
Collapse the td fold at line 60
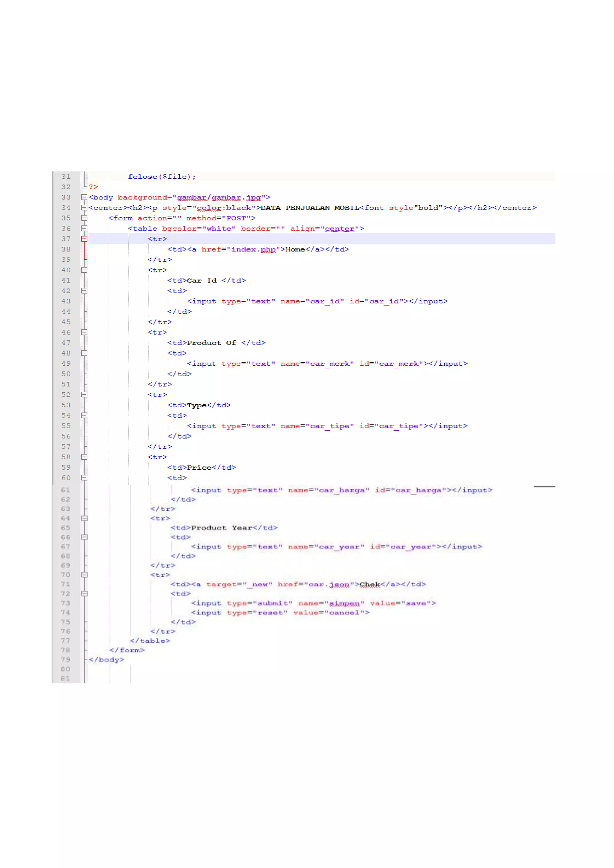coord(84,478)
